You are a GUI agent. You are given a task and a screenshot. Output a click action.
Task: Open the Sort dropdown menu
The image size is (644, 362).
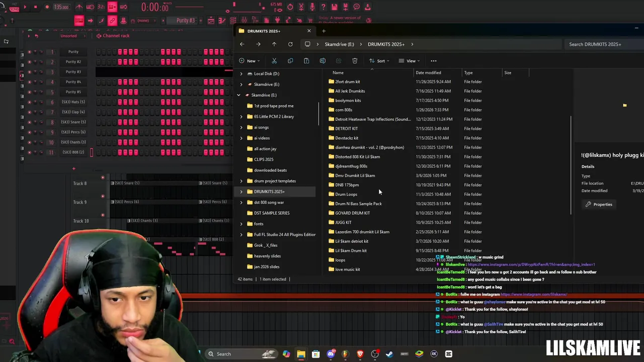379,61
